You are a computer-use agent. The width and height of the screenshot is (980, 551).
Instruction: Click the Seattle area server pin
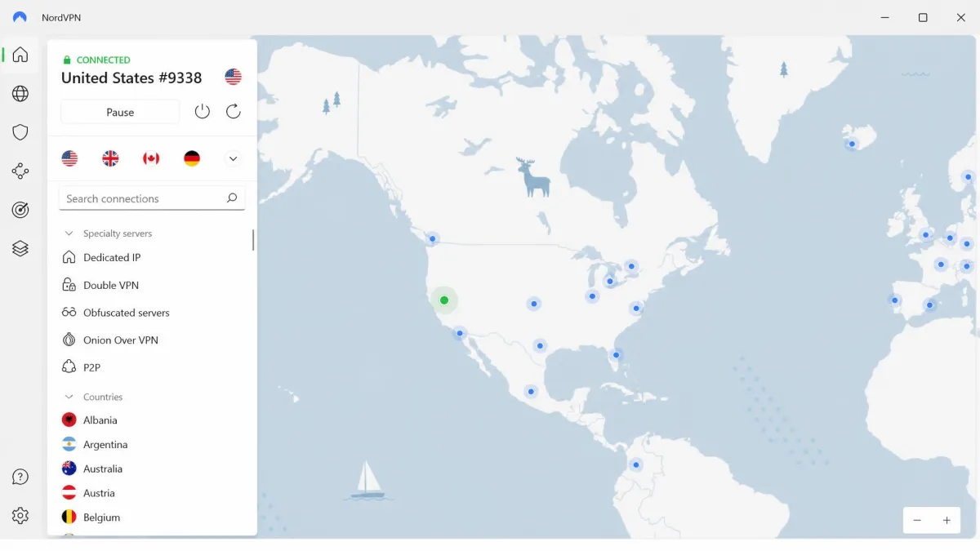(x=433, y=239)
